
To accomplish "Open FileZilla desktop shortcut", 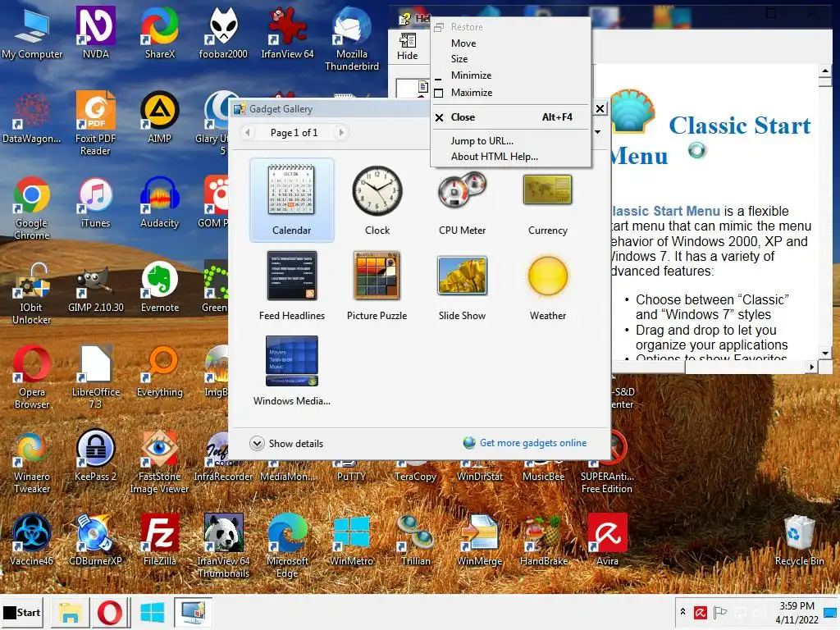I will tap(160, 540).
